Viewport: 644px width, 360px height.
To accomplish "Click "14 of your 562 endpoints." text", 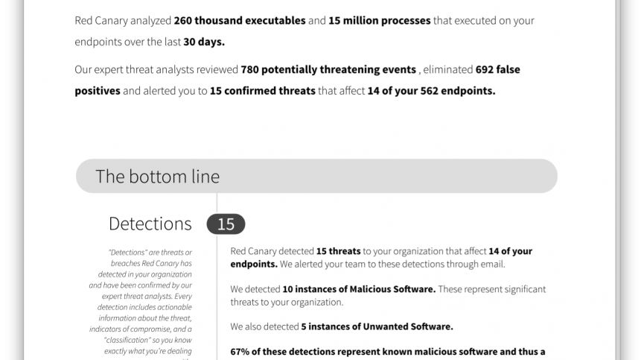I will (x=431, y=91).
